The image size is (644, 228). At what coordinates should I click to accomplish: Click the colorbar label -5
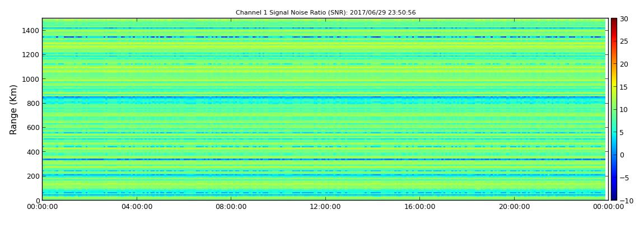[623, 178]
